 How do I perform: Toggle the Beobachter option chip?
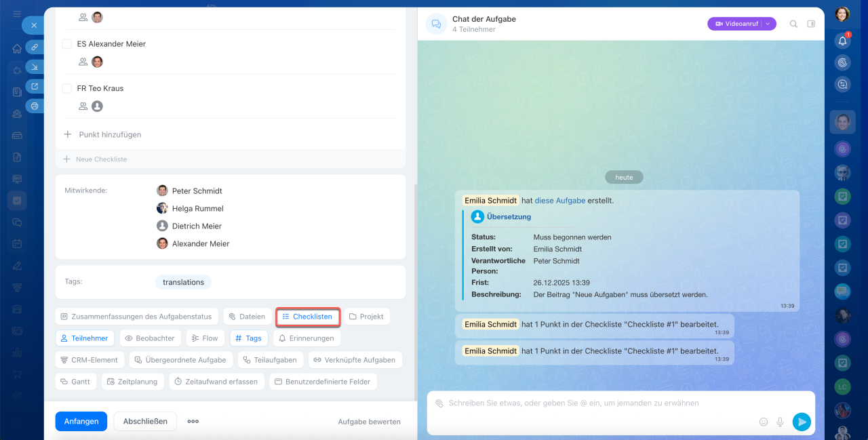click(150, 338)
